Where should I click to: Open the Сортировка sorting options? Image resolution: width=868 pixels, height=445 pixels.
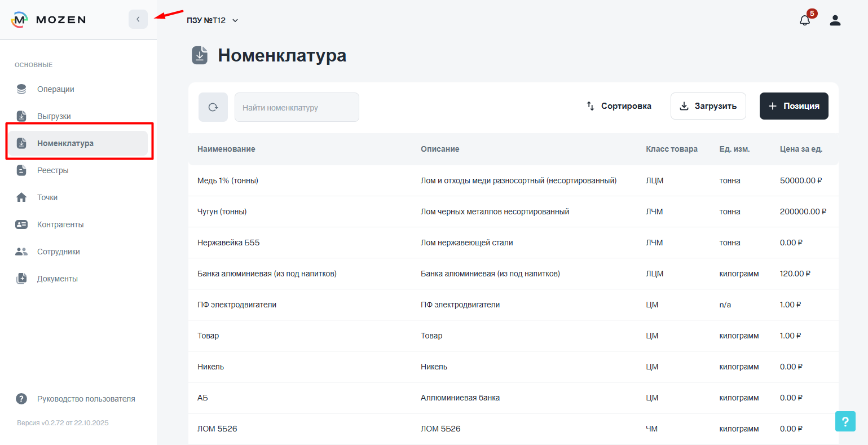pyautogui.click(x=619, y=106)
